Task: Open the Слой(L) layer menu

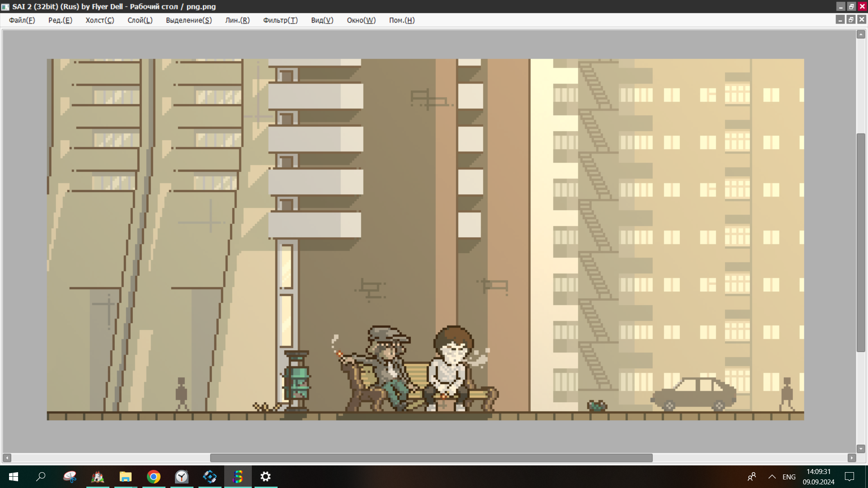Action: tap(140, 20)
